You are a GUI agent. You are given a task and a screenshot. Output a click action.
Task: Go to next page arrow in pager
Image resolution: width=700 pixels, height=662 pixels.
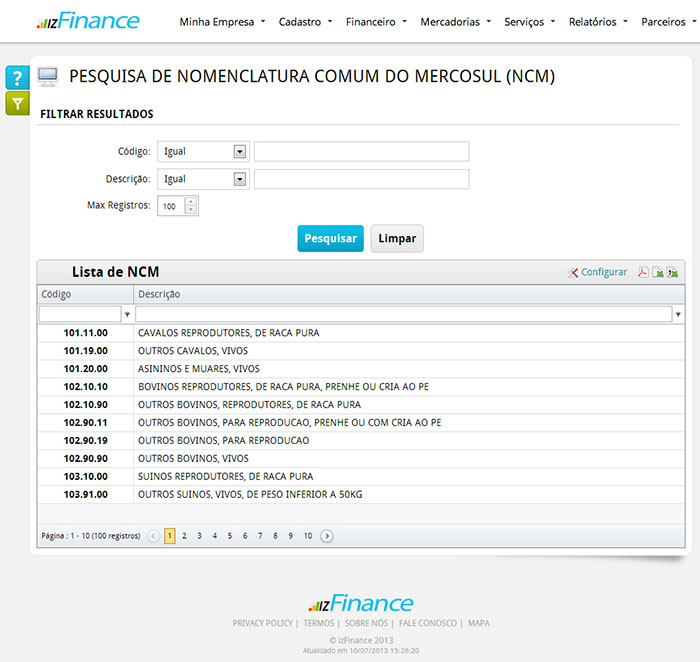[x=327, y=536]
